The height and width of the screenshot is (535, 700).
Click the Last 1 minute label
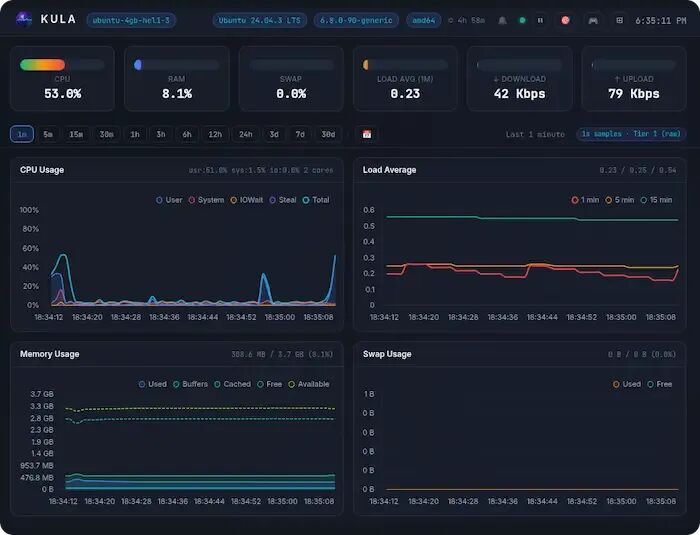[x=535, y=134]
